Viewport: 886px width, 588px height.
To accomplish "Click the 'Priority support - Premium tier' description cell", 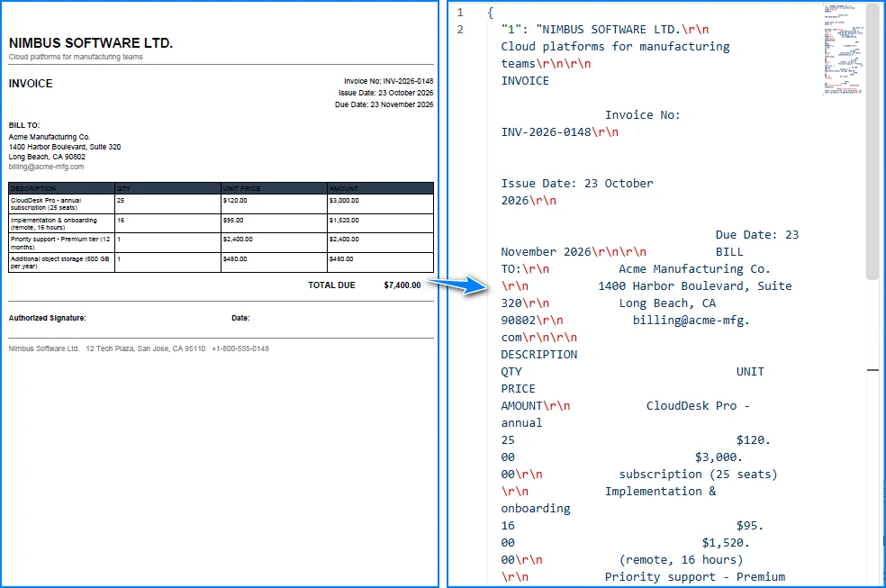I will (61, 243).
